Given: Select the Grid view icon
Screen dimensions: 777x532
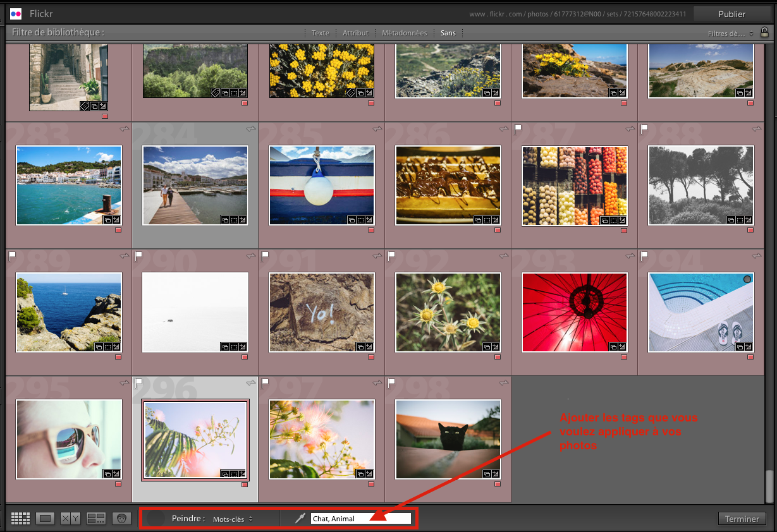Looking at the screenshot, I should point(20,518).
